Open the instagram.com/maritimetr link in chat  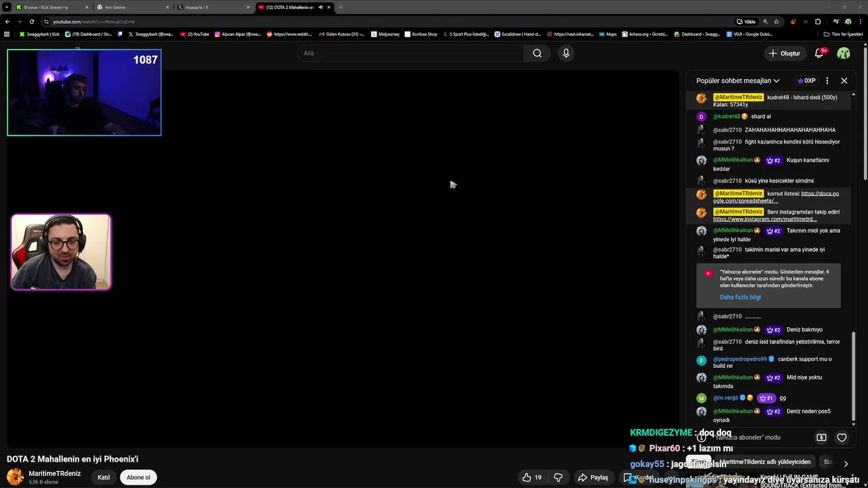point(765,219)
